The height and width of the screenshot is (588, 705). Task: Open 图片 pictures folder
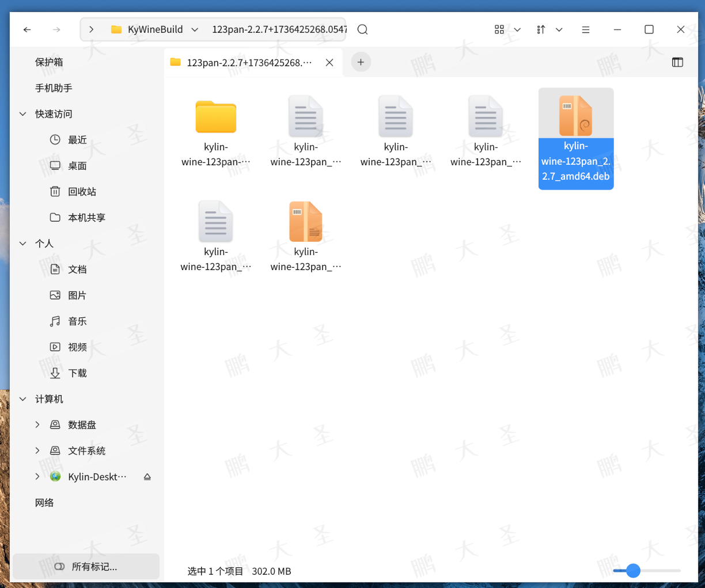click(77, 295)
